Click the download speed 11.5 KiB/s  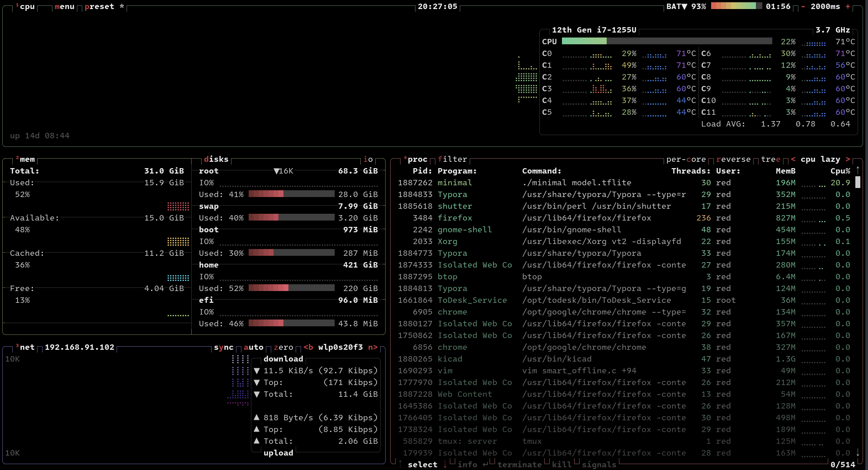tap(288, 371)
